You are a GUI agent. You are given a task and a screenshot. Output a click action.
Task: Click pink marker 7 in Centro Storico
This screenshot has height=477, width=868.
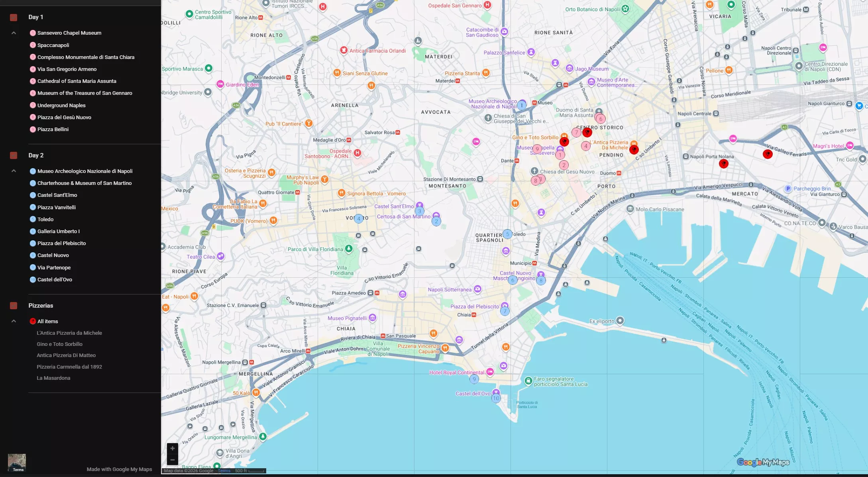[x=576, y=132]
